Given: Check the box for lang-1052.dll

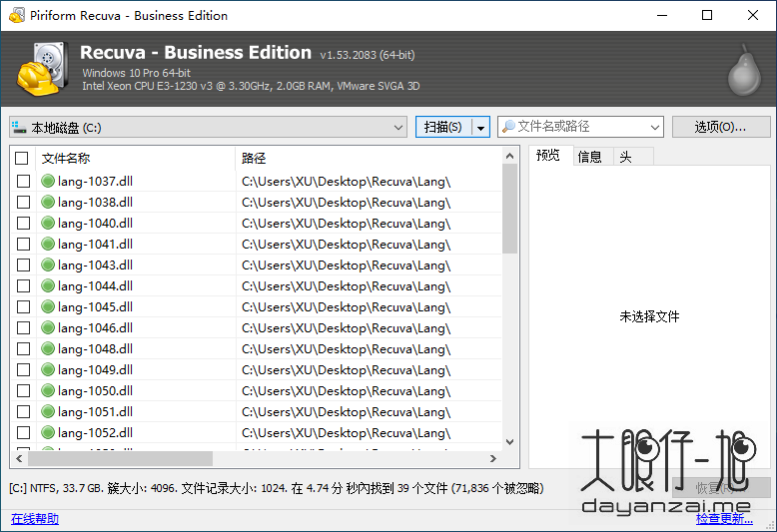Looking at the screenshot, I should (x=23, y=433).
